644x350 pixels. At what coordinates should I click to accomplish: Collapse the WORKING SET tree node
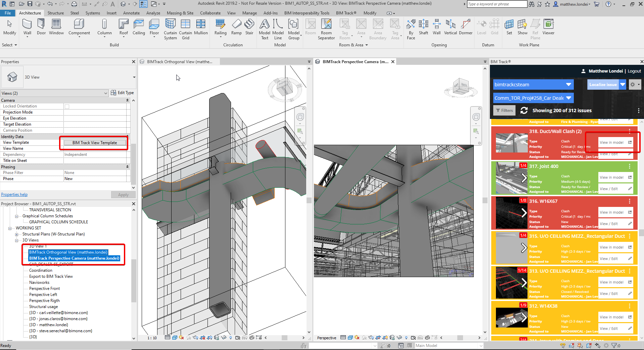[10, 228]
